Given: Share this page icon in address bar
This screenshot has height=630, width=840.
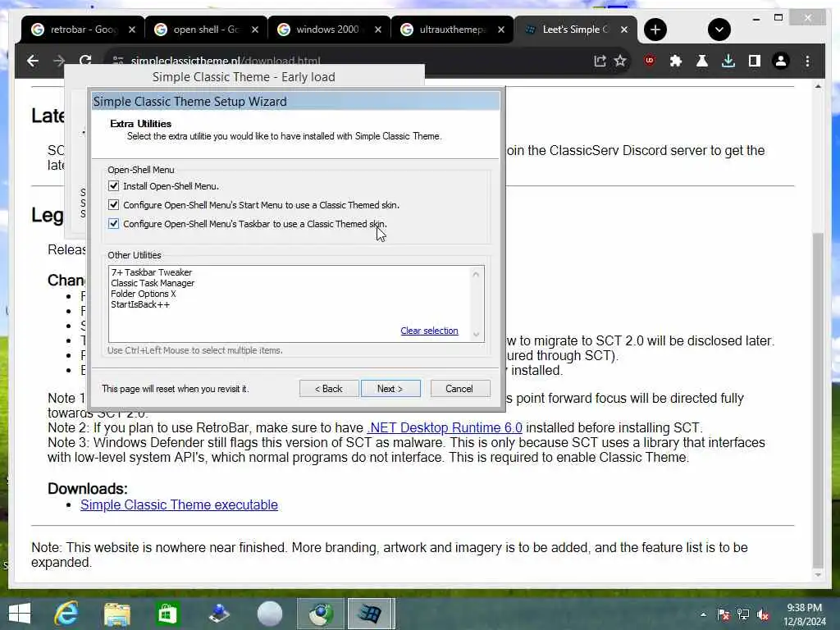Looking at the screenshot, I should pyautogui.click(x=600, y=61).
